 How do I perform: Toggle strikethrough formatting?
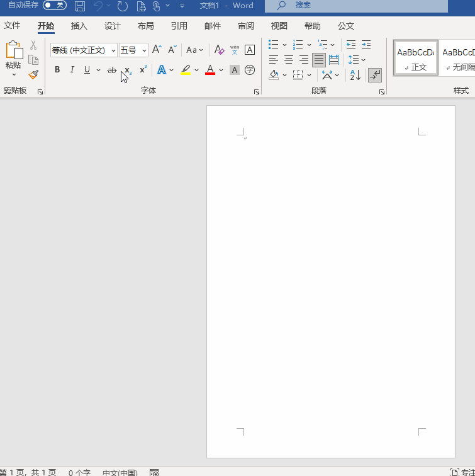pyautogui.click(x=112, y=70)
